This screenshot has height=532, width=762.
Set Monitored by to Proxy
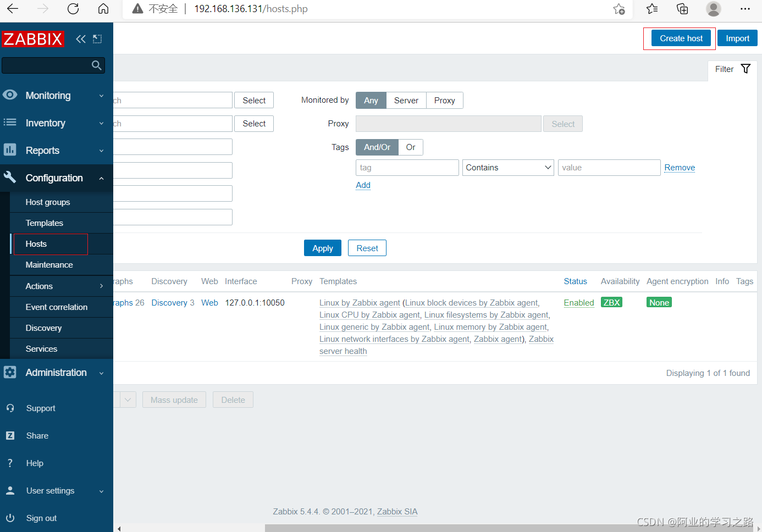click(445, 101)
